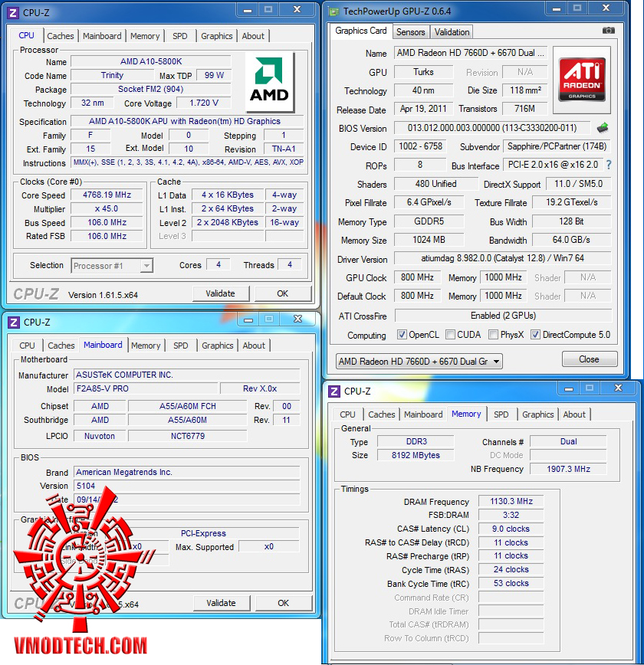
Task: Click the memory Size value 8192 MBytes
Action: [x=416, y=455]
